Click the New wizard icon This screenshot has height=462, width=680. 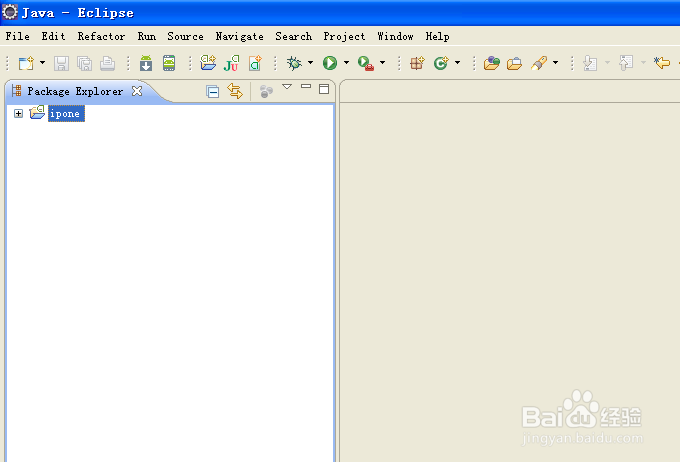[x=26, y=63]
